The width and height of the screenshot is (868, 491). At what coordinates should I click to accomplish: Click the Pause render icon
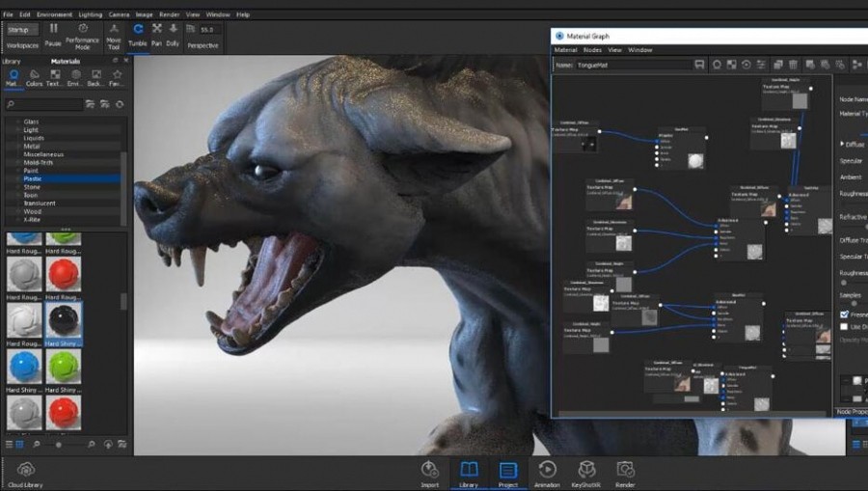(x=53, y=28)
